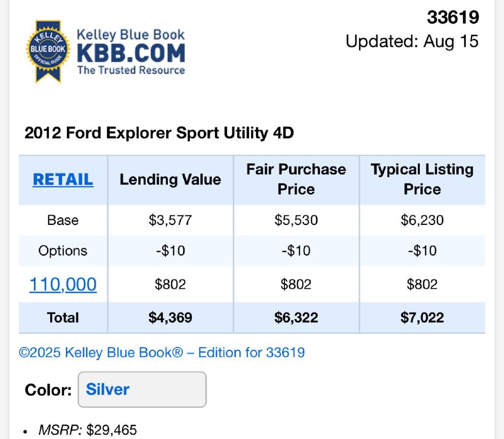The width and height of the screenshot is (504, 439).
Task: Click the Options row label
Action: click(x=63, y=251)
